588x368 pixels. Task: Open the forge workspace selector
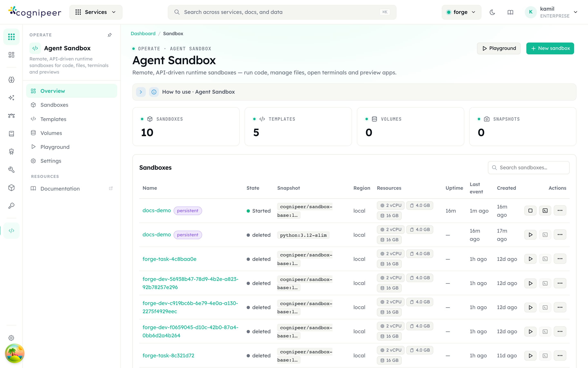[x=461, y=12]
